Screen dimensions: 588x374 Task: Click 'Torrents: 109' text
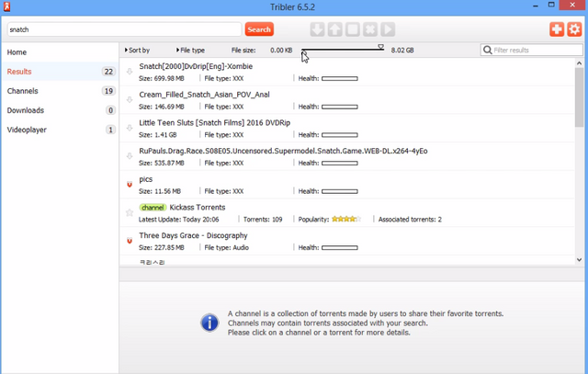point(263,220)
